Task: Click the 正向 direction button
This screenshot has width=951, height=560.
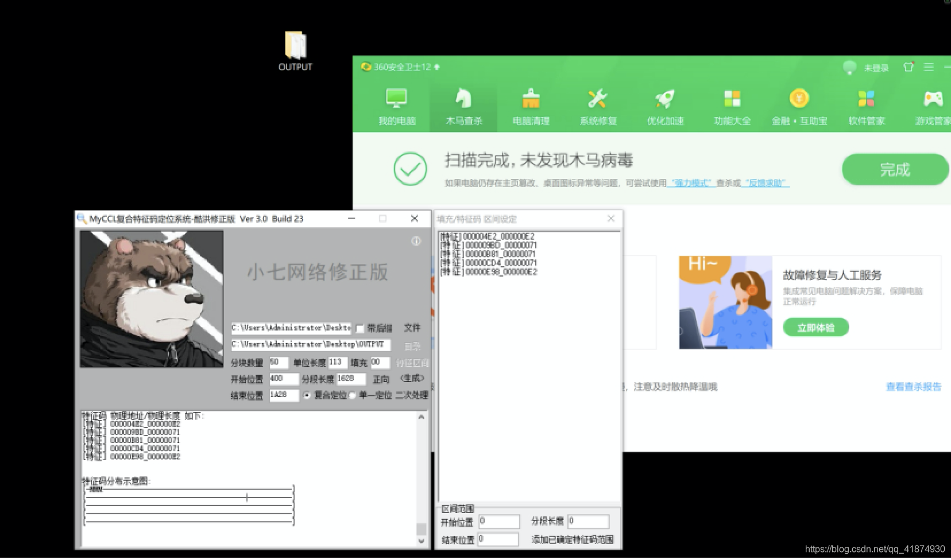Action: pos(381,379)
